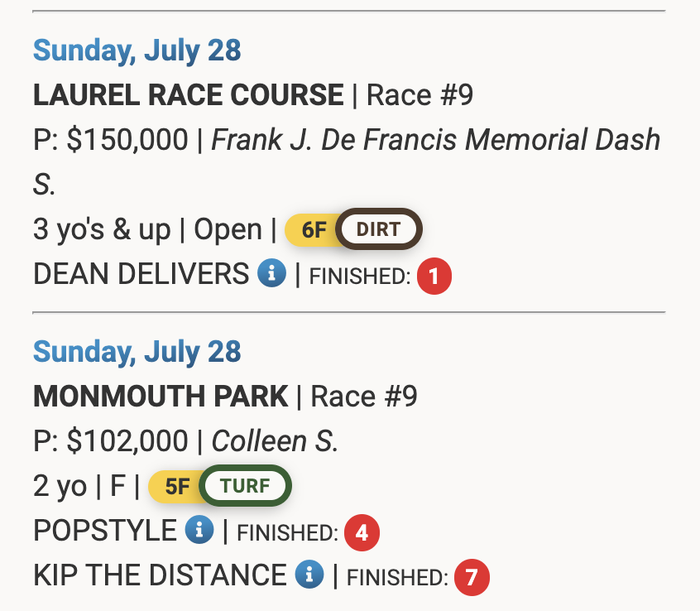Click the TURF surface badge
This screenshot has height=611, width=700.
(247, 486)
